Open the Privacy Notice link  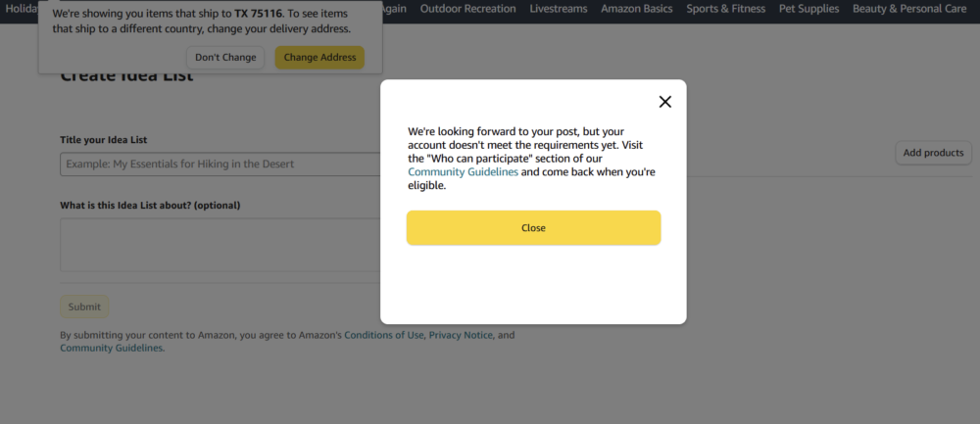click(461, 335)
